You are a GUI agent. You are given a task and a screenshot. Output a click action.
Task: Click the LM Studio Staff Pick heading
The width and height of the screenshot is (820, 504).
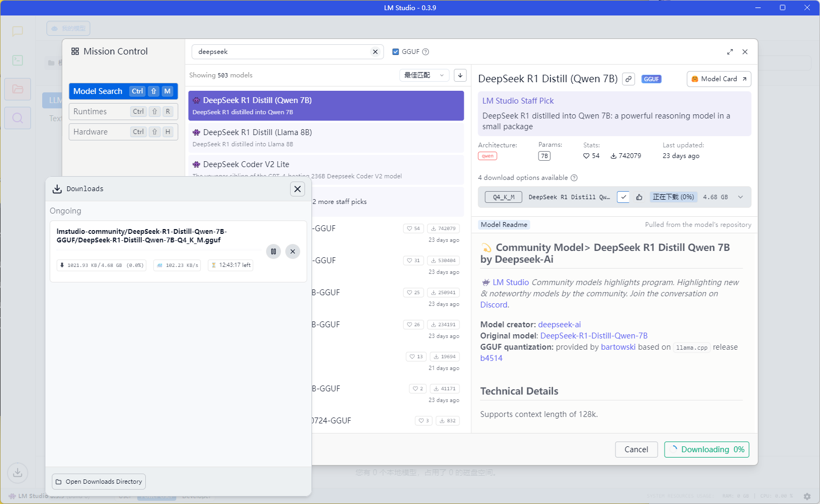pos(518,101)
